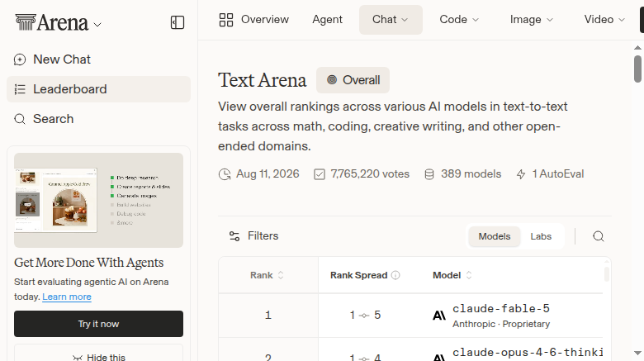Image resolution: width=644 pixels, height=361 pixels.
Task: Click the target icon in Overall button
Action: [332, 80]
